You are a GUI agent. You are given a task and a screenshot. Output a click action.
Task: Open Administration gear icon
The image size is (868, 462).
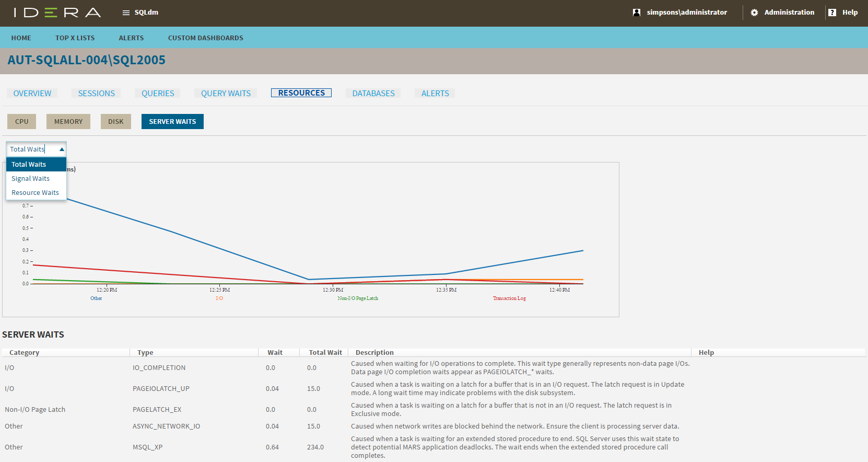point(754,13)
